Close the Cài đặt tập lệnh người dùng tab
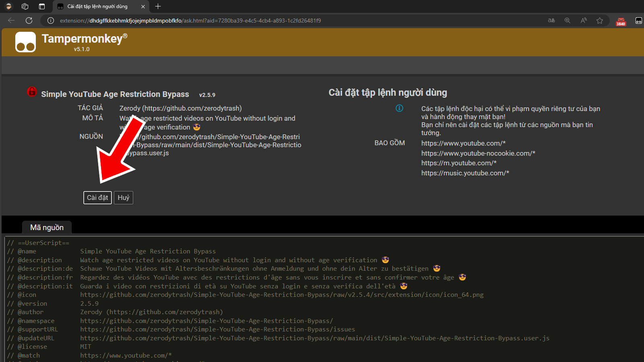The image size is (644, 362). tap(143, 6)
